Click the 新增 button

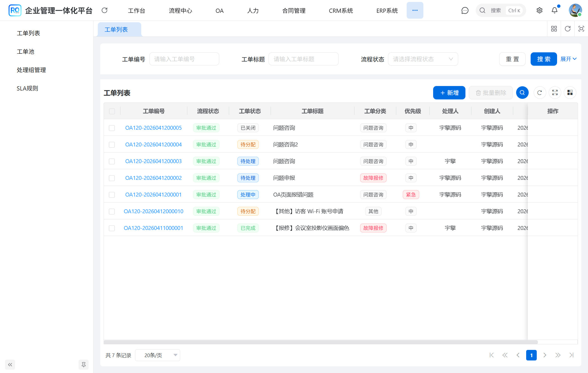449,93
